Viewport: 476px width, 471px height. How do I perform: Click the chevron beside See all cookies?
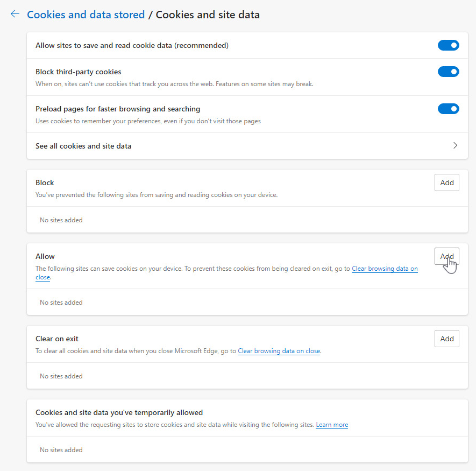point(455,145)
